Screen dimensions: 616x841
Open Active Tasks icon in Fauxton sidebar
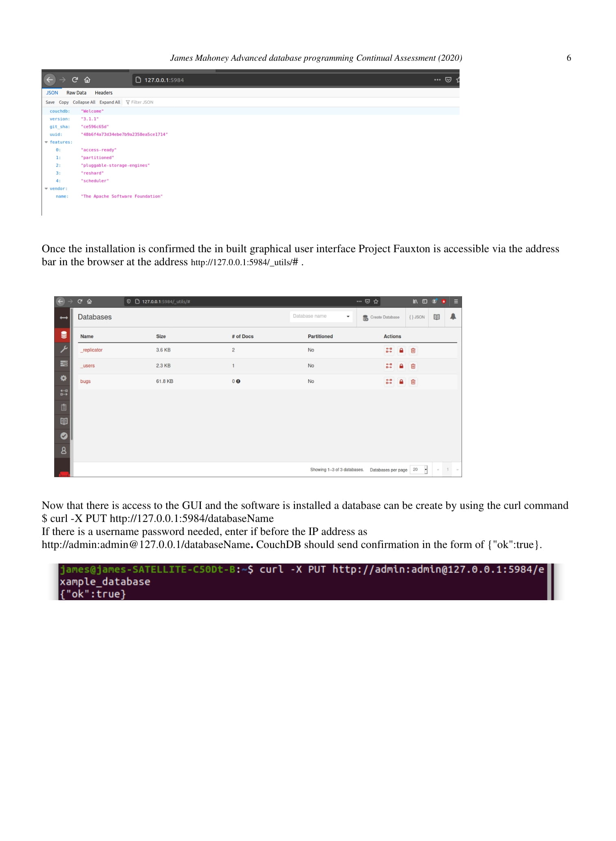tap(64, 363)
